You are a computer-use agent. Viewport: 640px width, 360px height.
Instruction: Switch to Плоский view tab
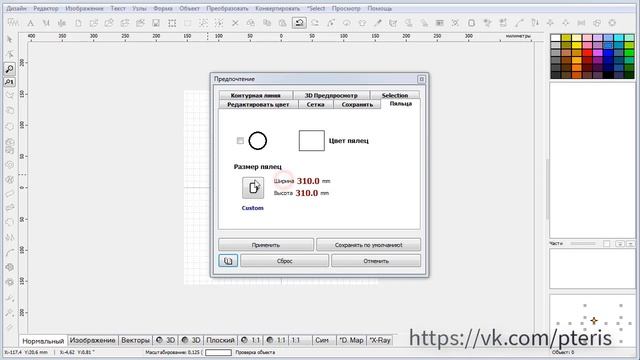[220, 340]
